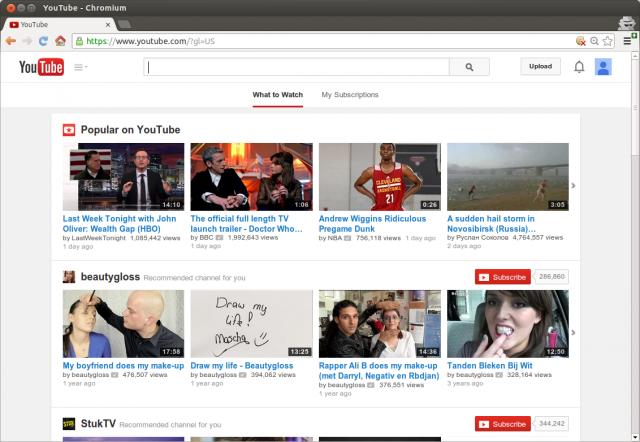Show more Popular on YouTube videos arrow
The height and width of the screenshot is (442, 640).
[x=573, y=185]
